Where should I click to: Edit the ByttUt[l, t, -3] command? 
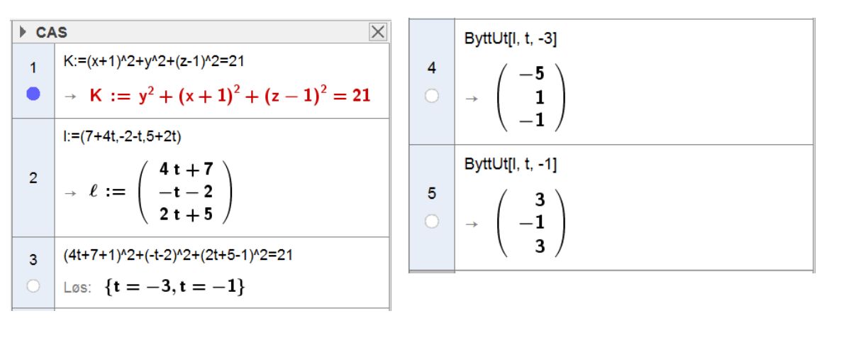(x=511, y=39)
